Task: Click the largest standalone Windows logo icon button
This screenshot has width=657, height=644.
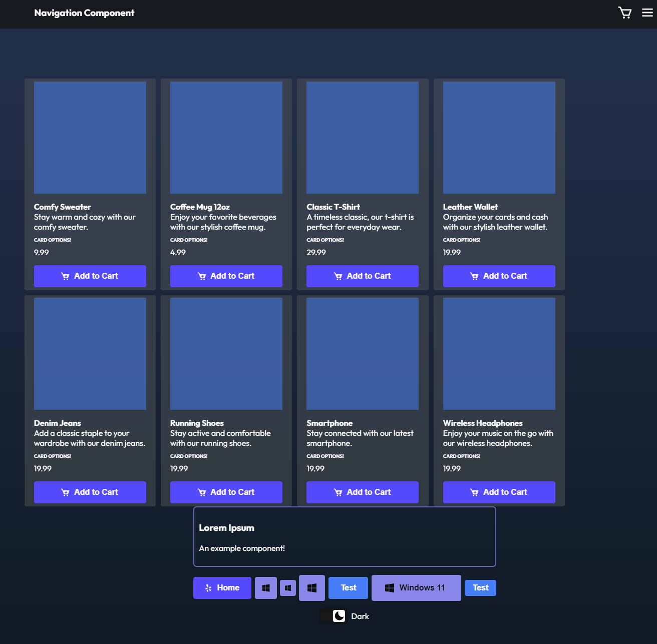Action: (311, 587)
